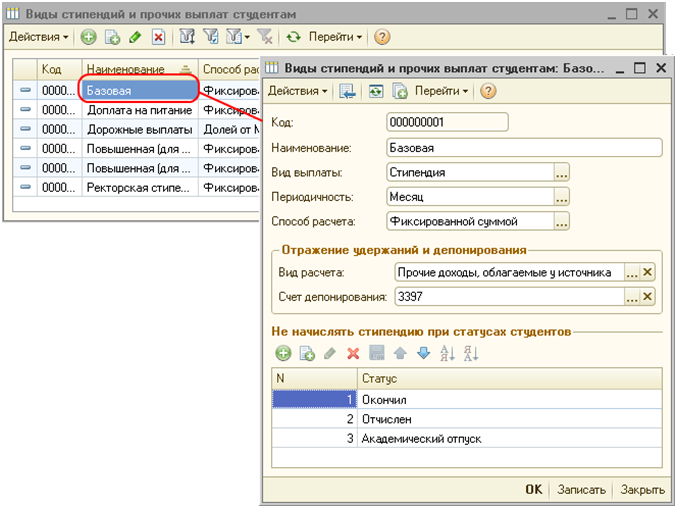
Task: Click the Refresh icon next to Перейти
Action: (293, 37)
